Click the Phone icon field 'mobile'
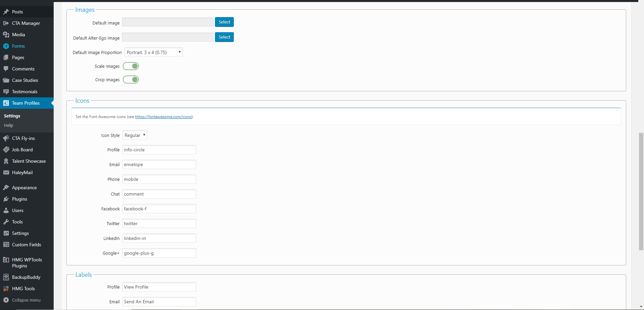The image size is (644, 310). 159,179
